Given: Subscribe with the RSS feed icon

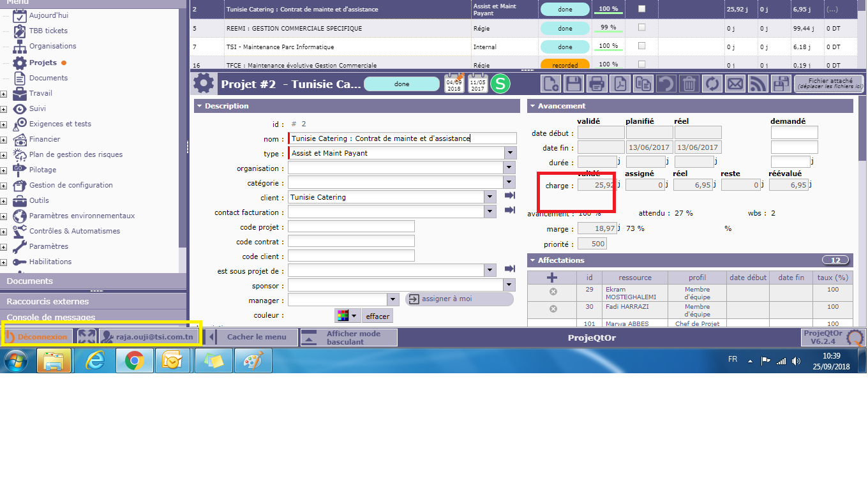Looking at the screenshot, I should [x=758, y=84].
